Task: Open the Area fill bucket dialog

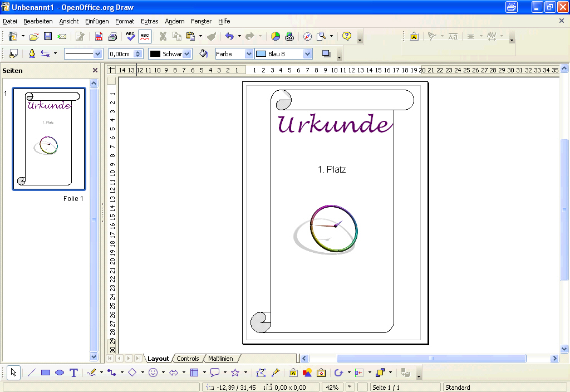Action: point(204,54)
